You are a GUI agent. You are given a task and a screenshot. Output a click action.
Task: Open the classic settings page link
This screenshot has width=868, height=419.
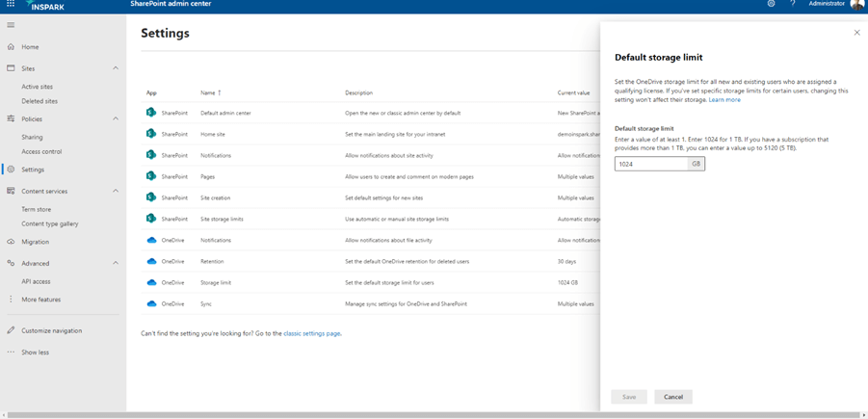pos(312,334)
